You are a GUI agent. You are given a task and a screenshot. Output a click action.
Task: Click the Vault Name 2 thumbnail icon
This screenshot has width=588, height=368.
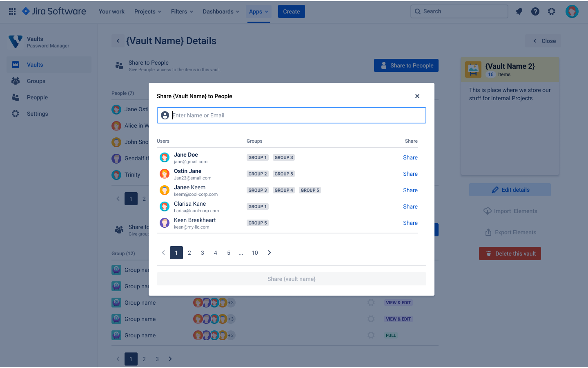tap(473, 70)
